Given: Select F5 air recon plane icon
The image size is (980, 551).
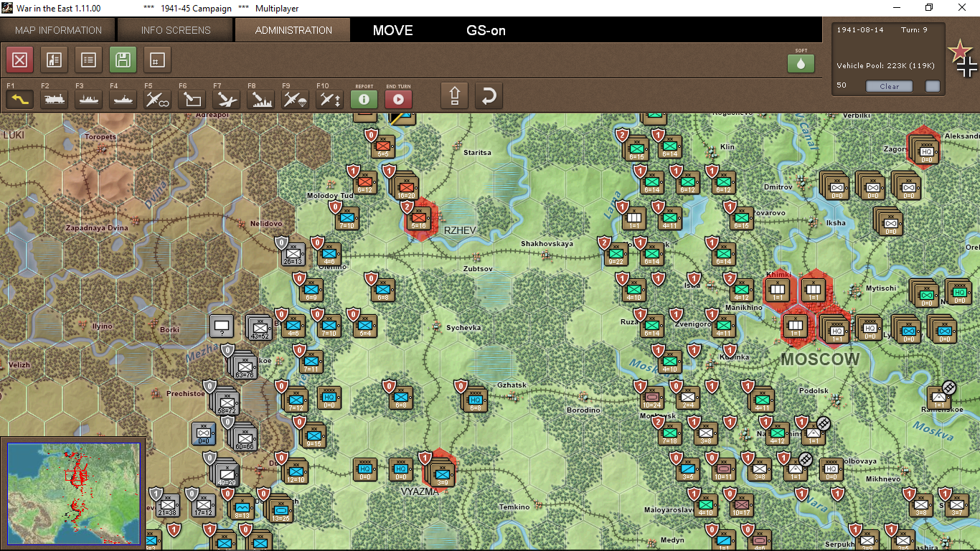Looking at the screenshot, I should 157,99.
